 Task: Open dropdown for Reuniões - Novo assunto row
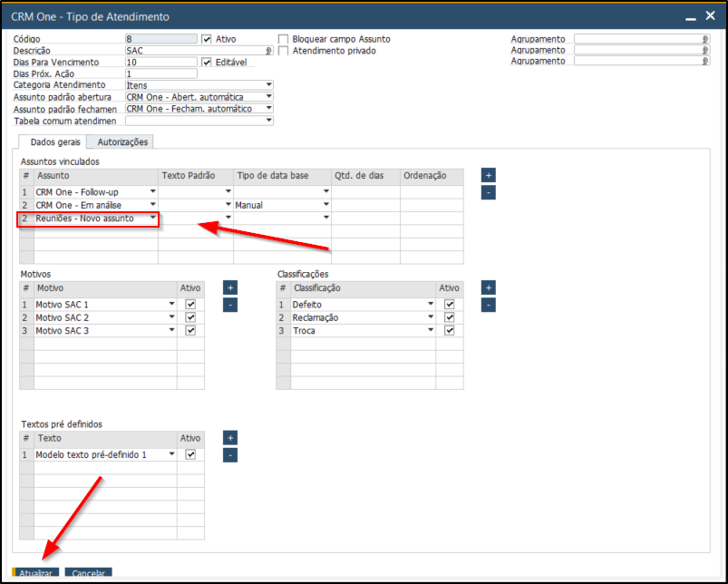click(x=152, y=219)
